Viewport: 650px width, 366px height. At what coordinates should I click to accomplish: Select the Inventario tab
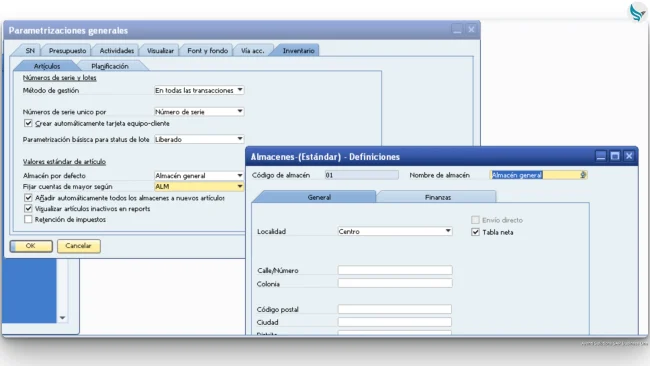click(298, 51)
